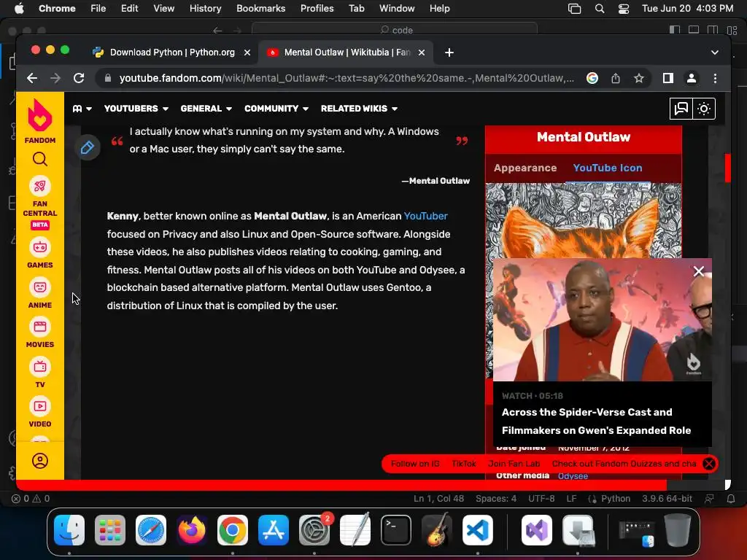Switch to Download Python tab

(171, 52)
